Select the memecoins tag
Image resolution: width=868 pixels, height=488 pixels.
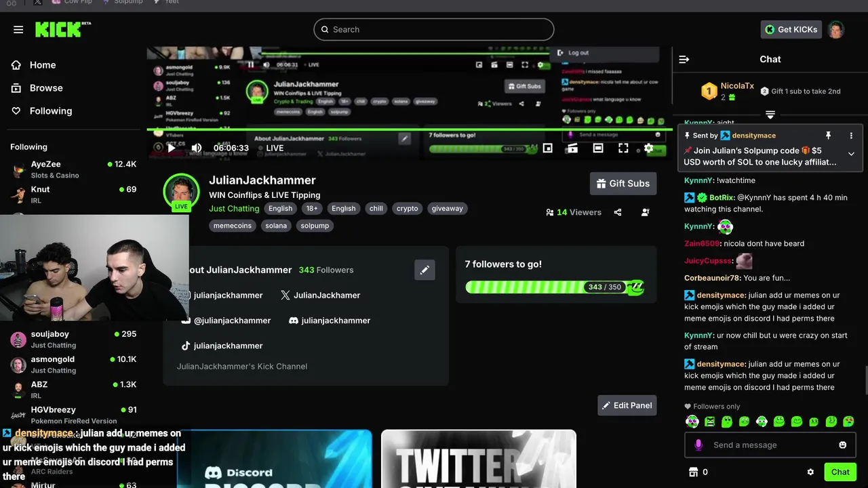(x=233, y=226)
